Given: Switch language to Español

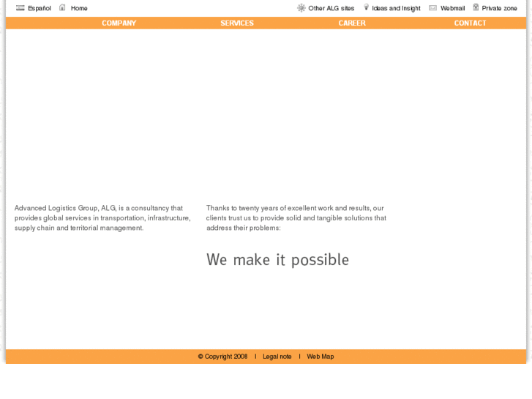Looking at the screenshot, I should pos(40,8).
